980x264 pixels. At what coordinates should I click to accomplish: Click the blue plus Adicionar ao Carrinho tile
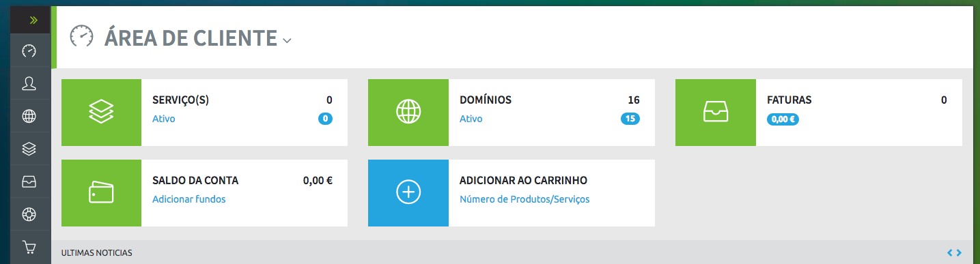408,193
